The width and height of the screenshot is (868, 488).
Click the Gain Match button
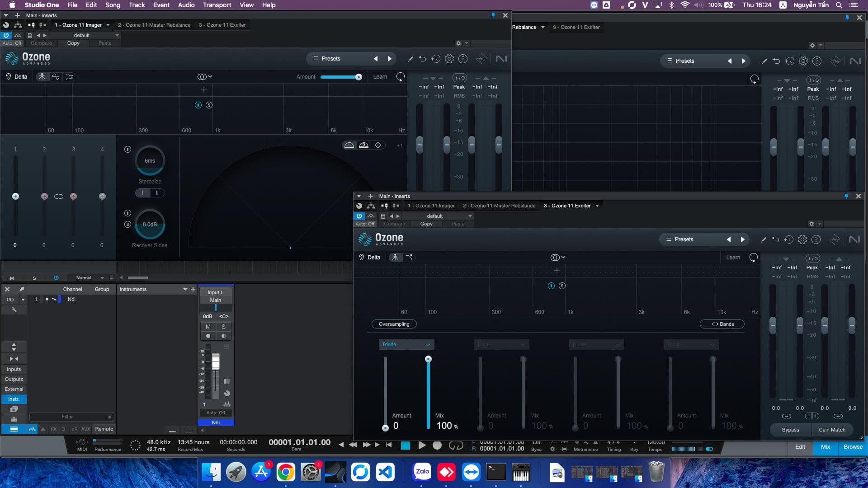pos(832,430)
